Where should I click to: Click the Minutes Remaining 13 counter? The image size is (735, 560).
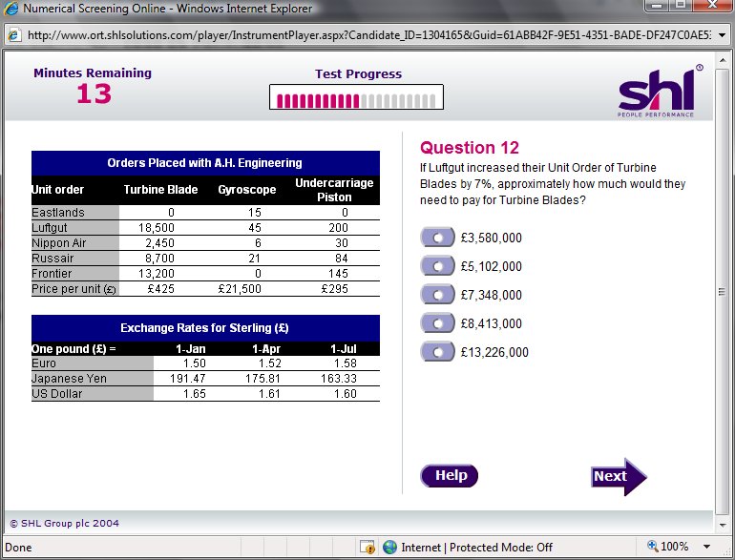[x=94, y=93]
